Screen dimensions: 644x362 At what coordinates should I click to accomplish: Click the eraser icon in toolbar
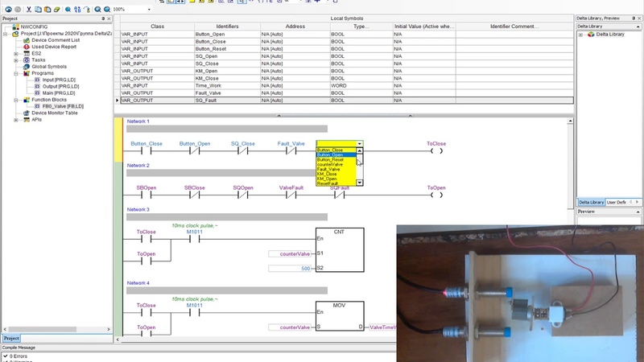(57, 9)
